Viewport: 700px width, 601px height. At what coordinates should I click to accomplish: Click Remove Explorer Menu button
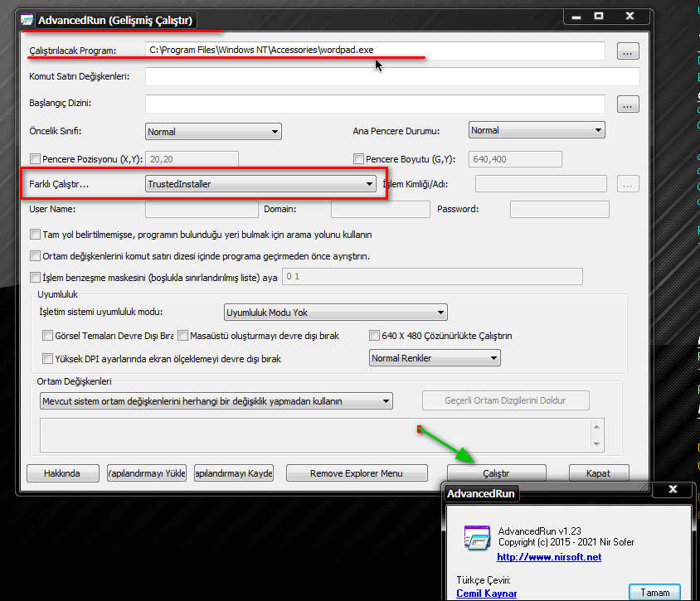(357, 473)
